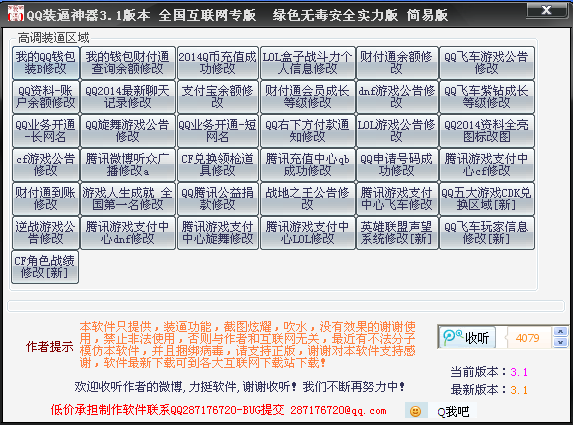
Task: Click the 收听 weibo follow button
Action: [467, 337]
